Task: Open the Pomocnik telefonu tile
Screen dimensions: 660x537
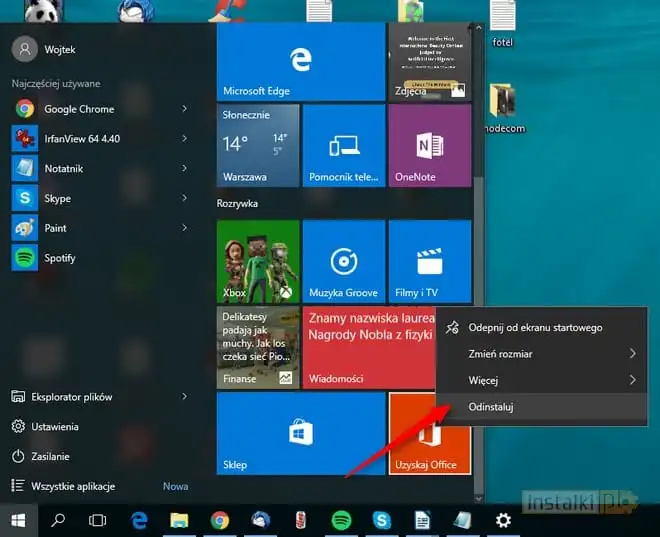Action: click(343, 146)
